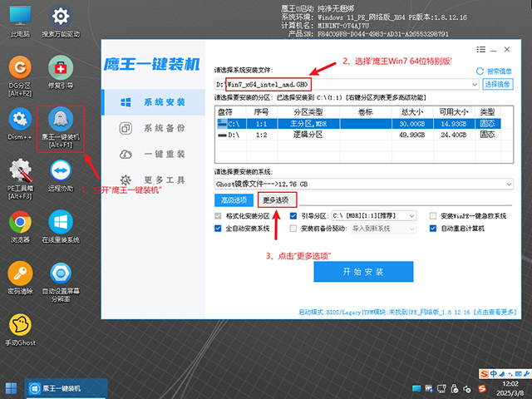532x399 pixels.
Task: Click the Windows Start button
Action: tap(11, 388)
